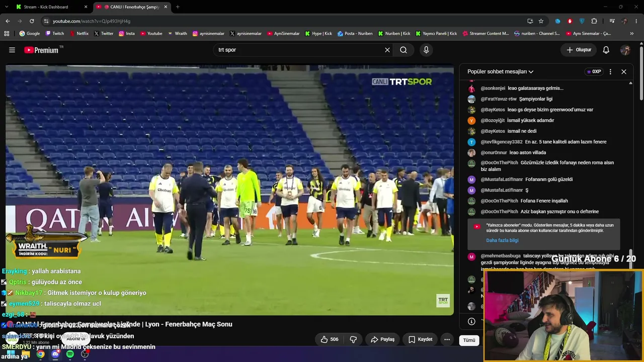Show more bookmarks with the chevron
The image size is (644, 362).
pos(632,34)
